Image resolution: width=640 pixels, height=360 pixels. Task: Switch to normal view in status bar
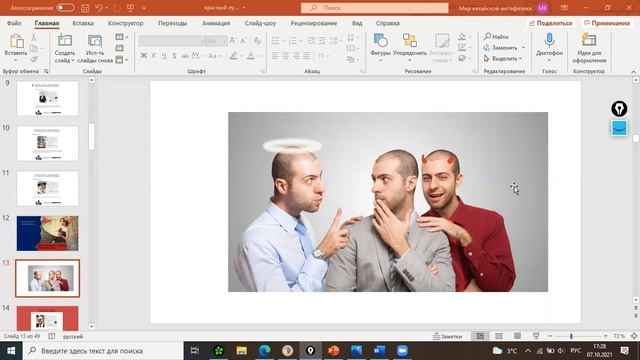coord(480,336)
